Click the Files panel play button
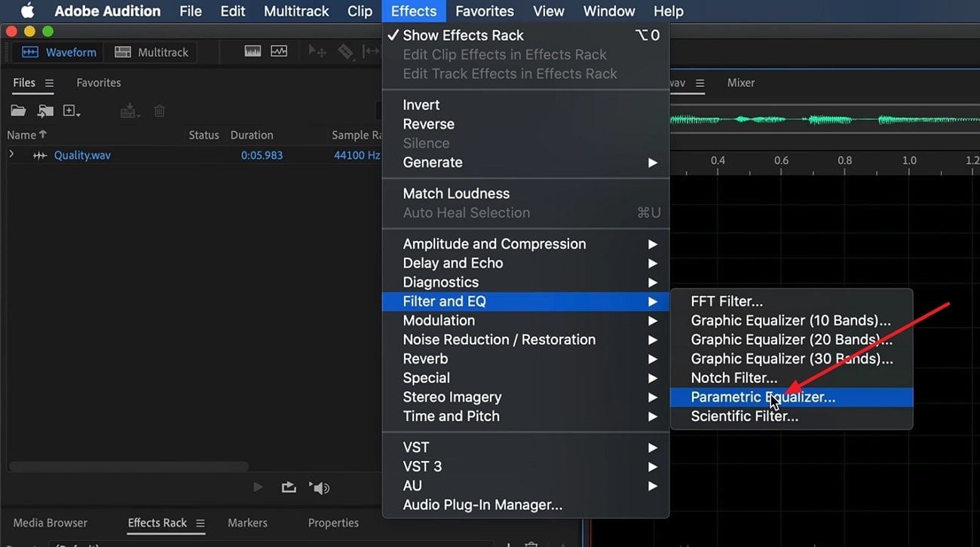 click(258, 487)
